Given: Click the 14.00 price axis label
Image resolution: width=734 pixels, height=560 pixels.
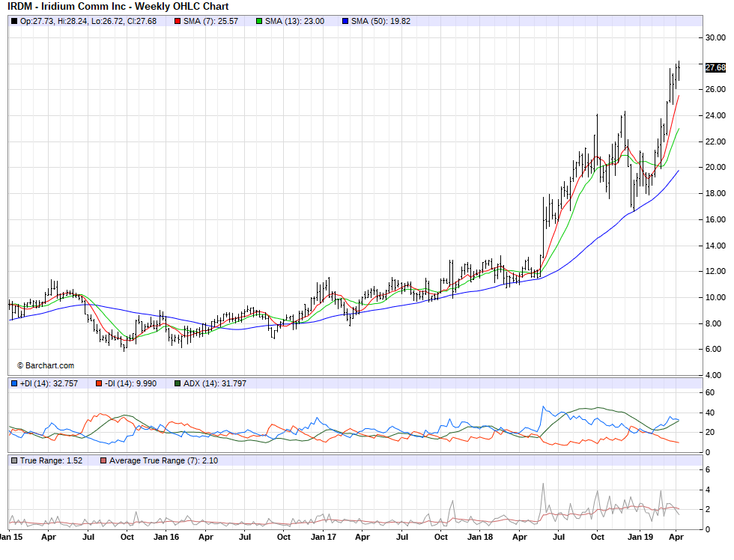Looking at the screenshot, I should tap(715, 246).
